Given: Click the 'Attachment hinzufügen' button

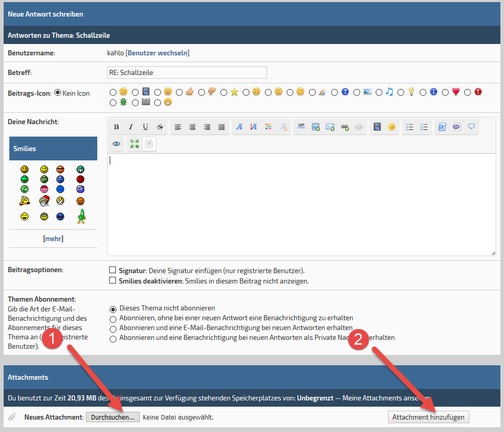Looking at the screenshot, I should (x=428, y=417).
